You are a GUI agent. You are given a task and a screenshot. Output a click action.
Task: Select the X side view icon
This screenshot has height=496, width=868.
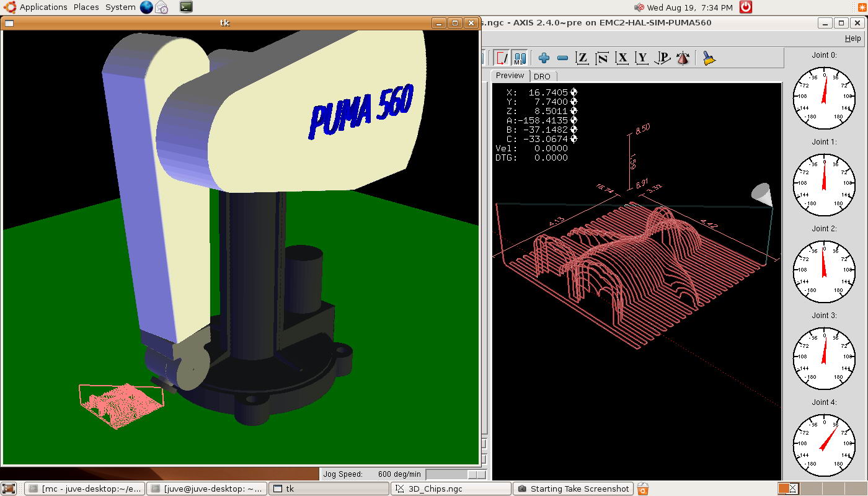[622, 58]
